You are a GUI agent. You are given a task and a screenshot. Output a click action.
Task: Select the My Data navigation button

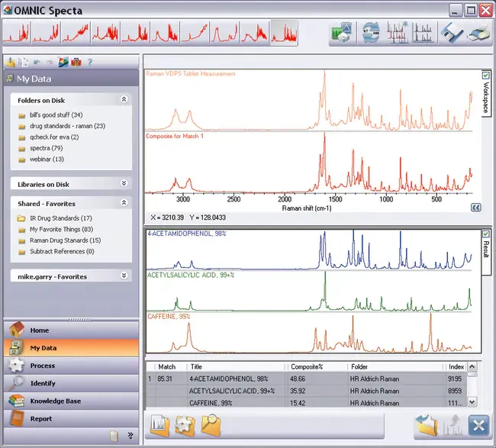coord(72,348)
